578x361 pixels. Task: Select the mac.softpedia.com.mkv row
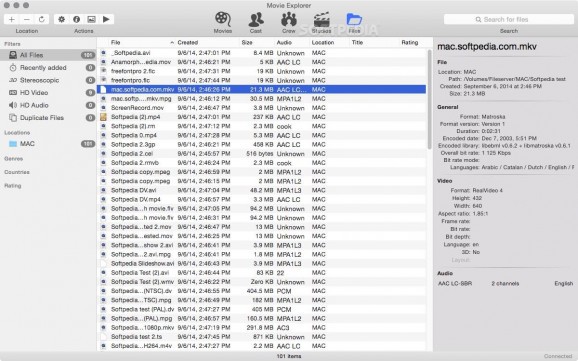261,89
